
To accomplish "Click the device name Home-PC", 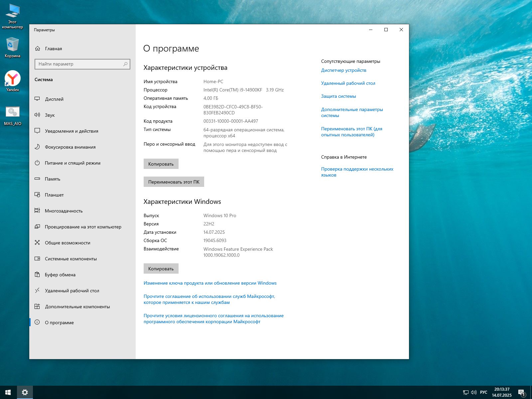I will click(x=213, y=81).
